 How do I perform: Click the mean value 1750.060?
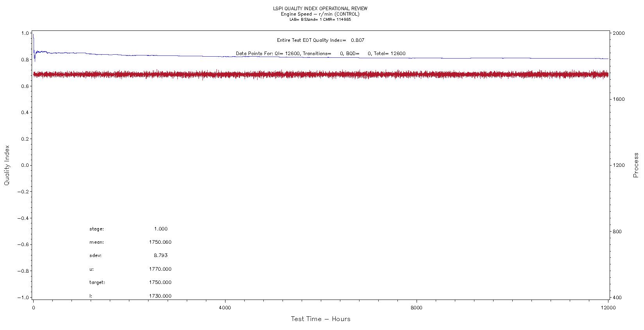coord(160,242)
